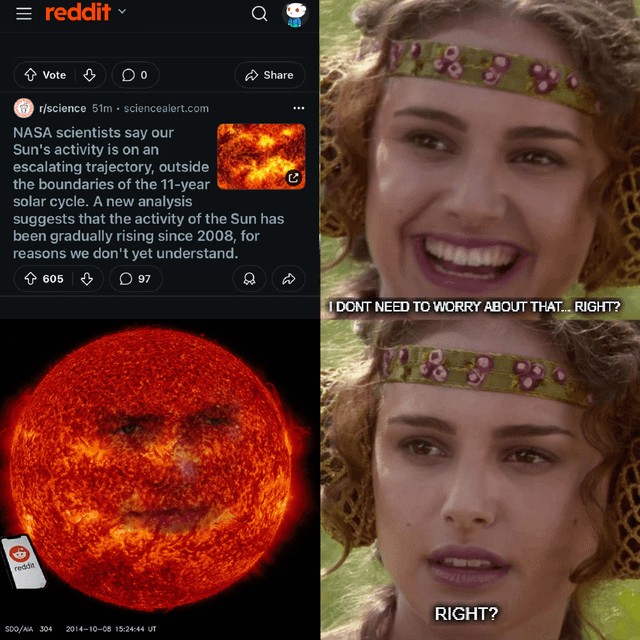Share the NASA post via arrow icon

point(289,279)
